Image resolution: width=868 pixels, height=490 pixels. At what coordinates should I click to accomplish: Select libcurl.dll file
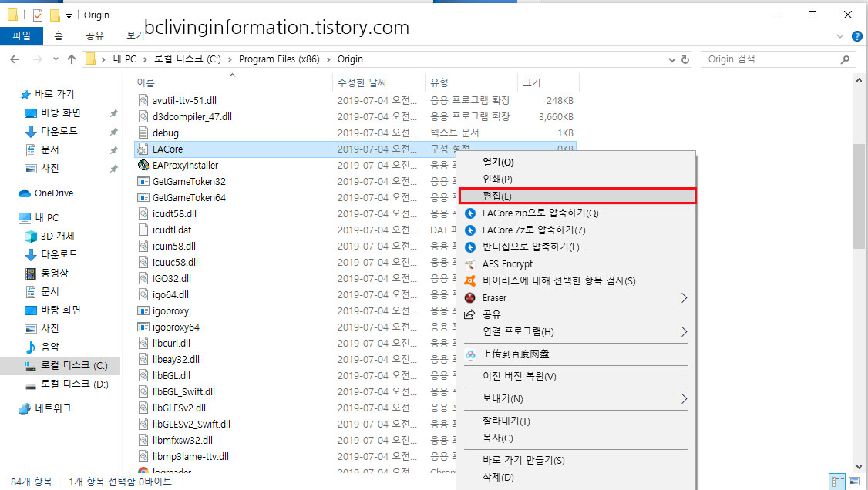click(171, 343)
